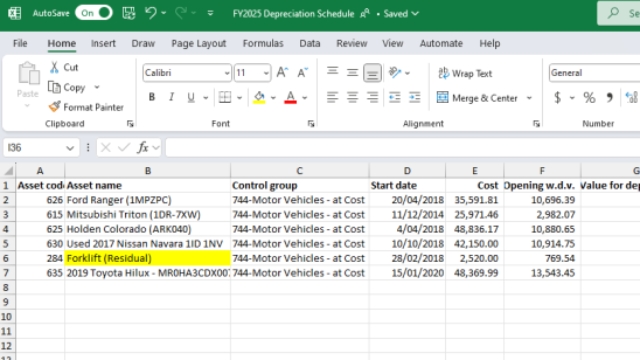This screenshot has width=640, height=360.
Task: Open the Undo history dropdown
Action: tap(164, 13)
